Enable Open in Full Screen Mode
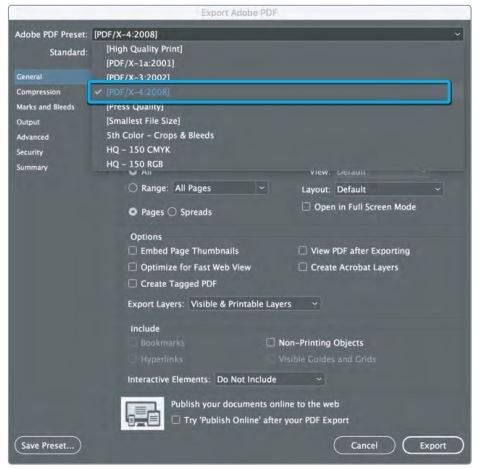 click(306, 207)
